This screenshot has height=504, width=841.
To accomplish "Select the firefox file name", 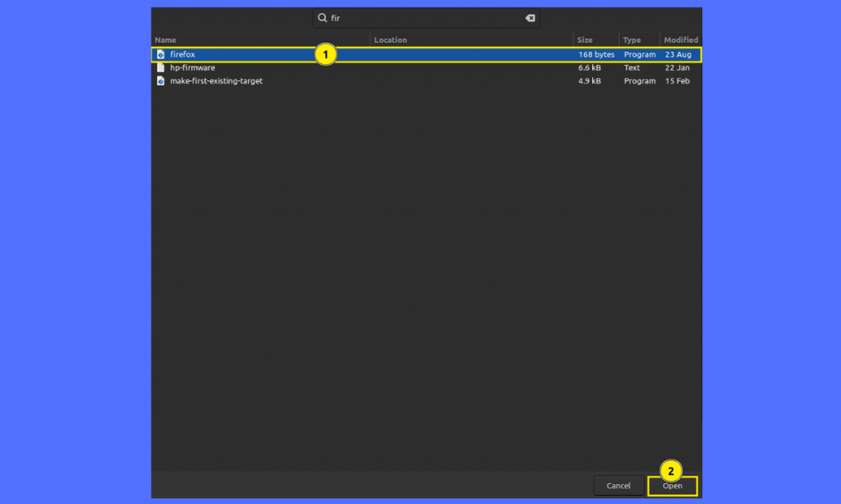I will point(182,54).
